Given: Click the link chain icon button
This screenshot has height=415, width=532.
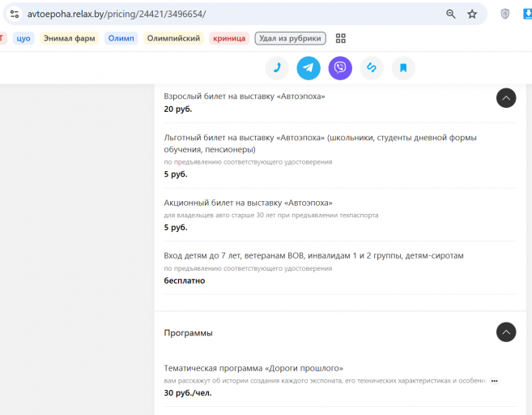Looking at the screenshot, I should [372, 68].
